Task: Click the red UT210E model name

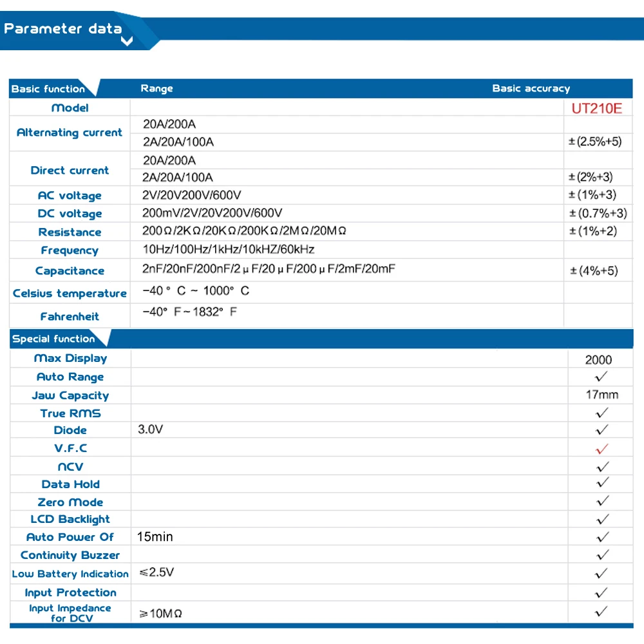Action: click(x=596, y=108)
